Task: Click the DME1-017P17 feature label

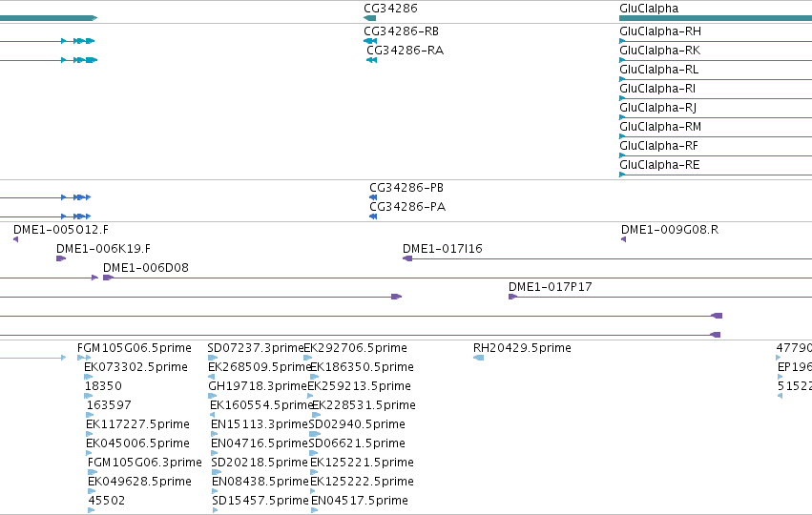Action: (550, 287)
